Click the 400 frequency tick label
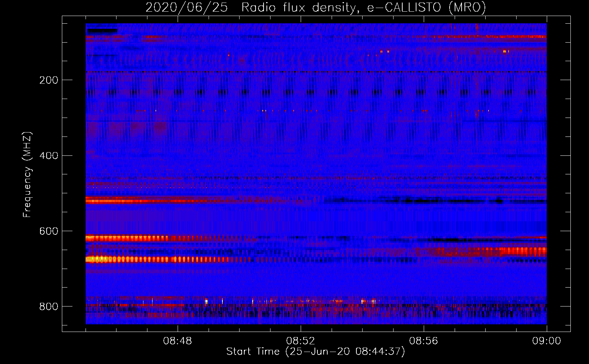The height and width of the screenshot is (364, 589). pos(49,156)
